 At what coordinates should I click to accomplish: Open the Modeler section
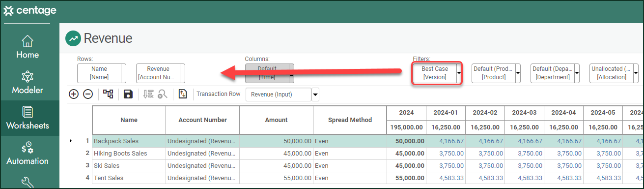coord(28,83)
